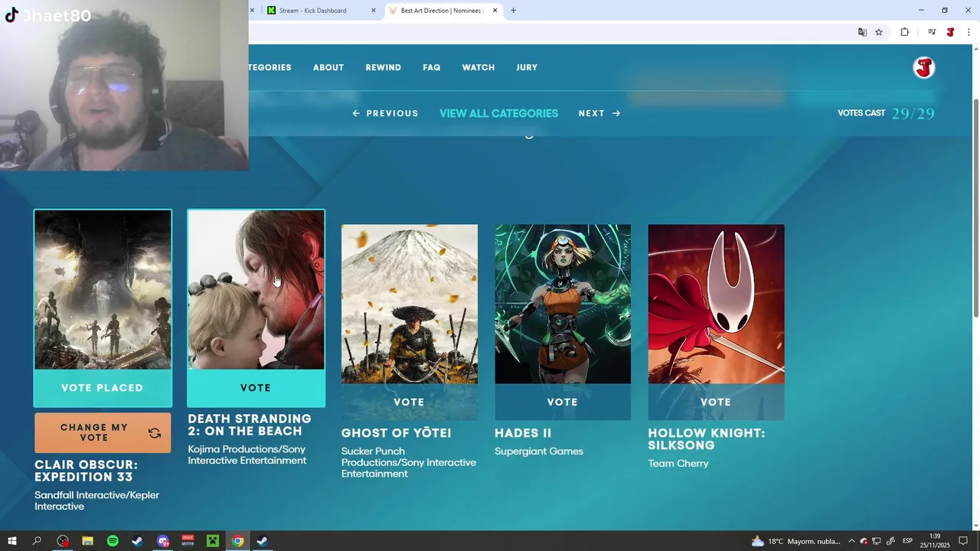
Task: Select the Best Art Direction Nominees tab
Action: [442, 10]
